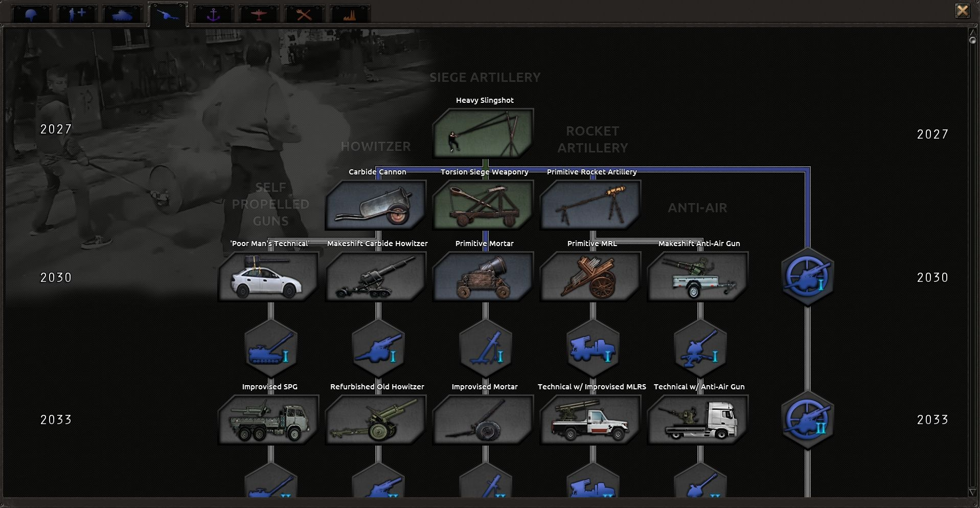Open the engineering crossed-tools tab

coord(305,14)
